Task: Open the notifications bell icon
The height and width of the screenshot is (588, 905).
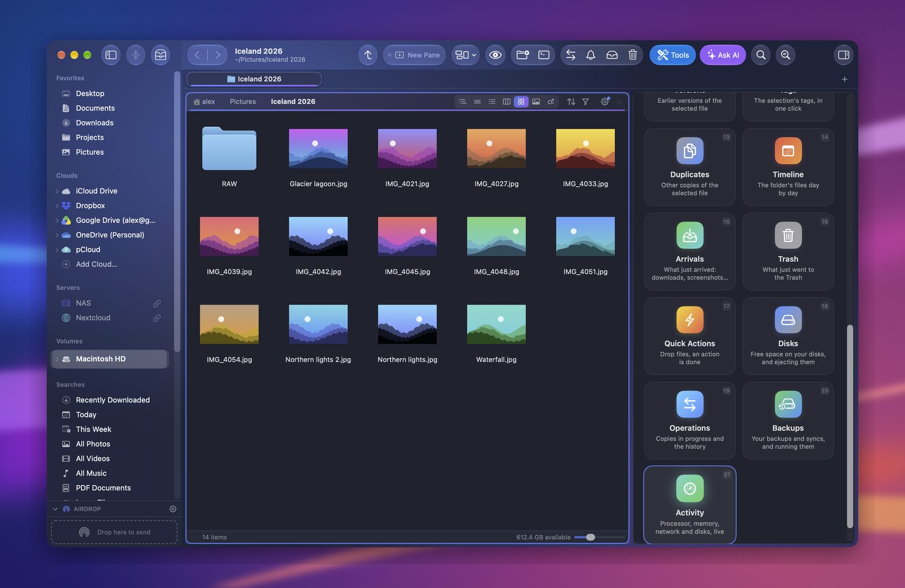Action: click(x=591, y=55)
